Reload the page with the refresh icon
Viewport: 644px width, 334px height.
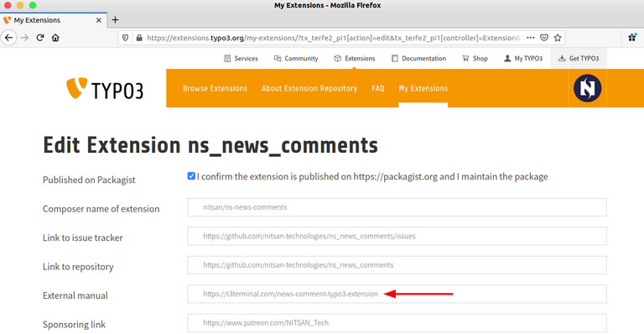[40, 38]
